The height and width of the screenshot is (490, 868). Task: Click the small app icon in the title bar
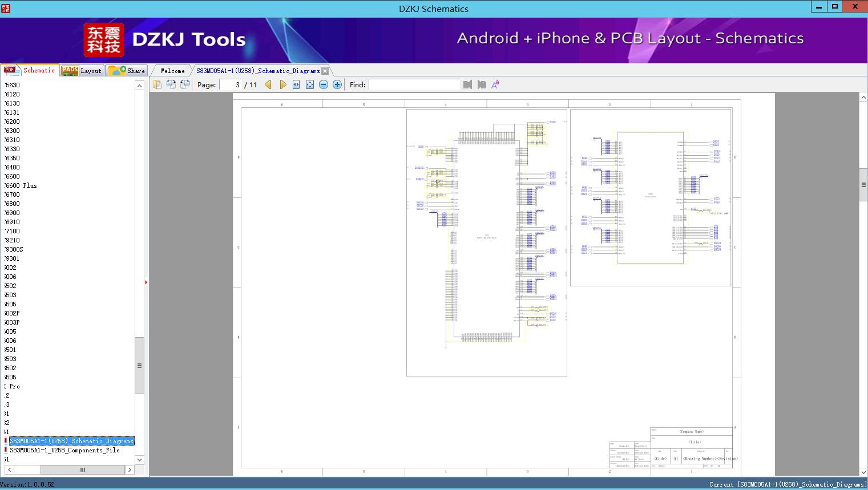pyautogui.click(x=6, y=8)
